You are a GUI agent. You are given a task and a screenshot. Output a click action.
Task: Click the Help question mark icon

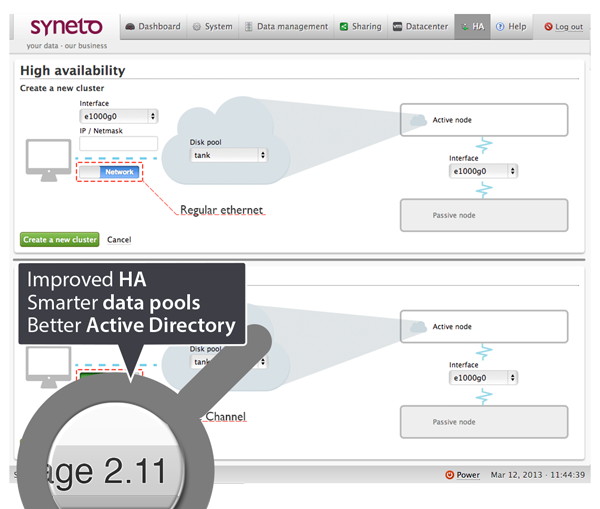coord(500,27)
